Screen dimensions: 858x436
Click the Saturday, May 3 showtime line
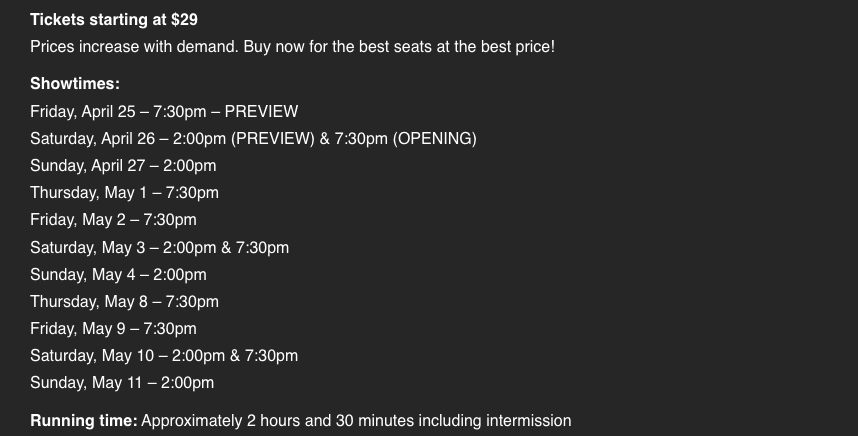click(159, 247)
